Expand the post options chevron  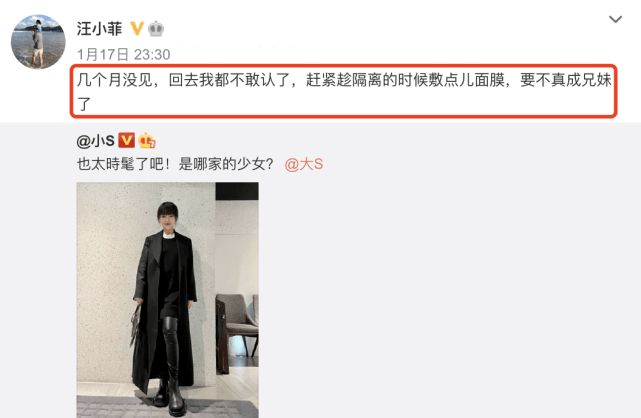click(615, 19)
